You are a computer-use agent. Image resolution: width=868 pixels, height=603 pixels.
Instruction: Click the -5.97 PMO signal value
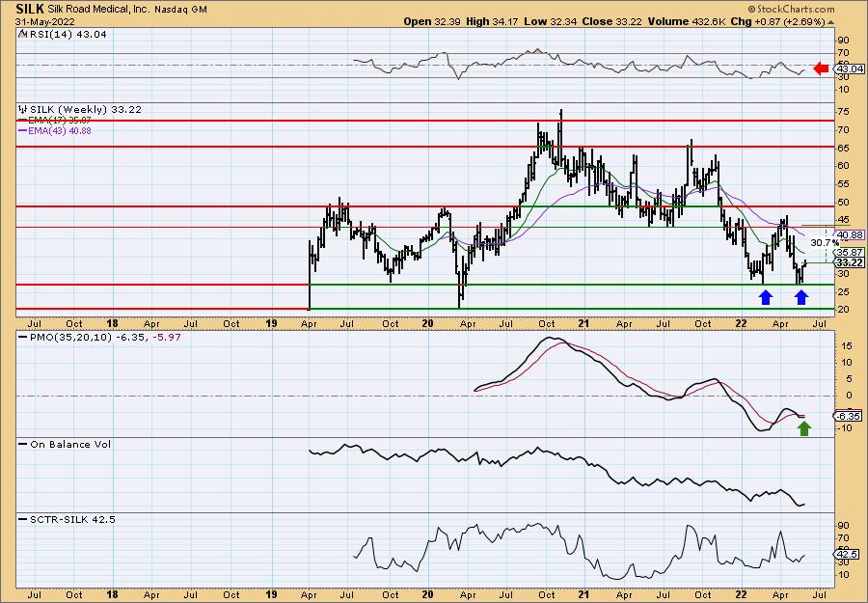[x=169, y=337]
